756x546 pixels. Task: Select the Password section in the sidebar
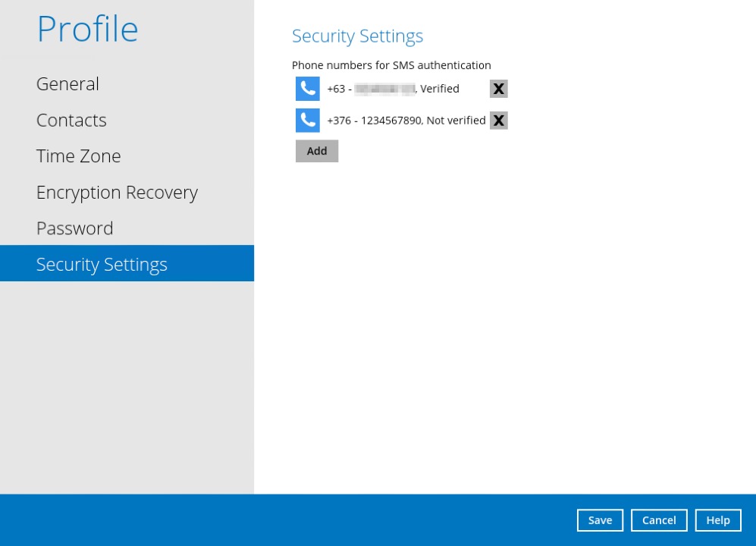pyautogui.click(x=74, y=228)
